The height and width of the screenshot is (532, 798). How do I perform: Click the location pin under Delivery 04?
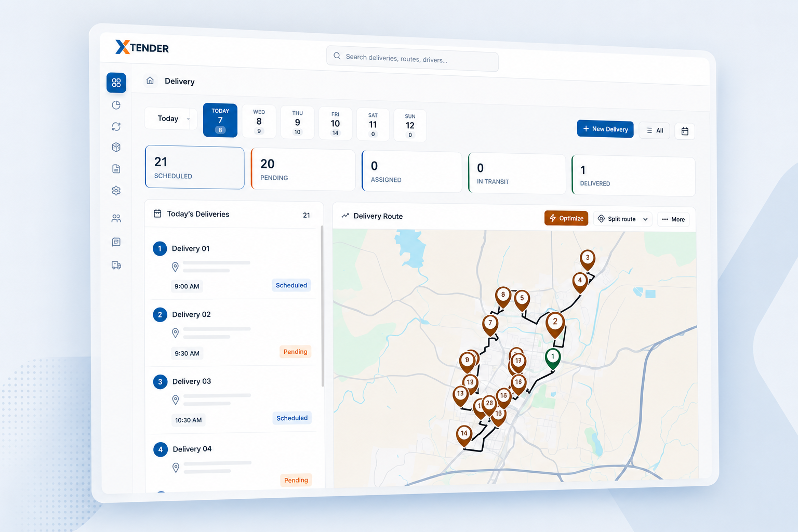176,468
